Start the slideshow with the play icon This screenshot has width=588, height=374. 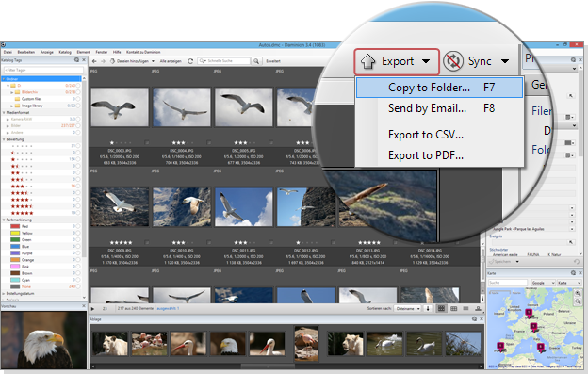click(92, 309)
